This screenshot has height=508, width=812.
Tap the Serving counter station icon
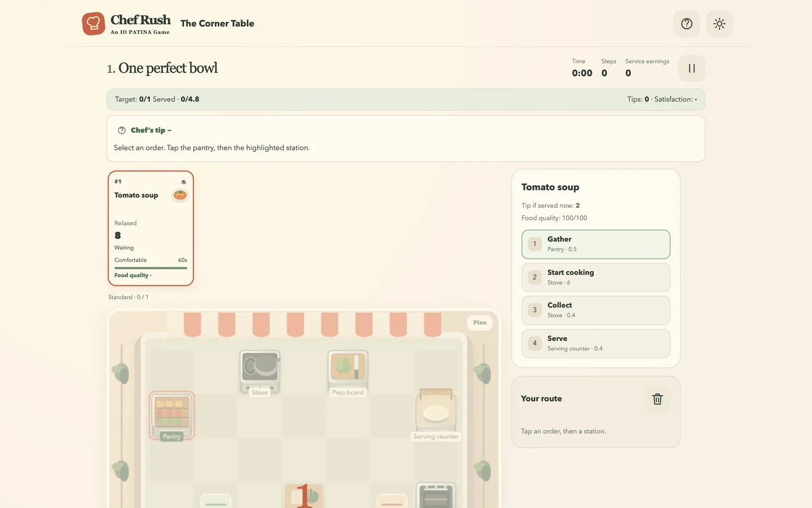[436, 410]
